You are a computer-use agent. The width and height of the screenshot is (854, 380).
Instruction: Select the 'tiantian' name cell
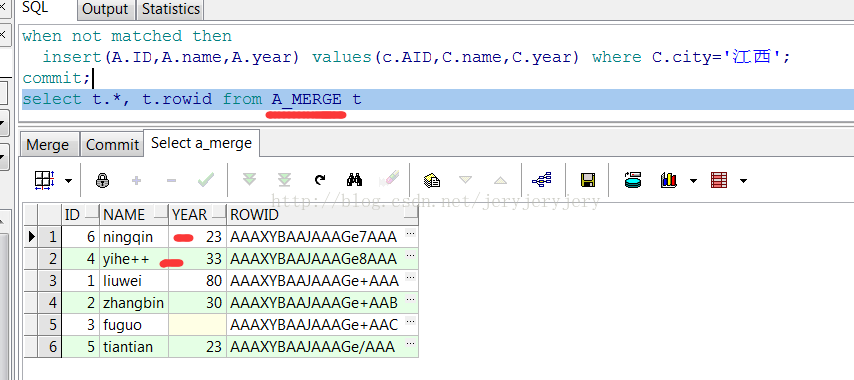[x=134, y=347]
